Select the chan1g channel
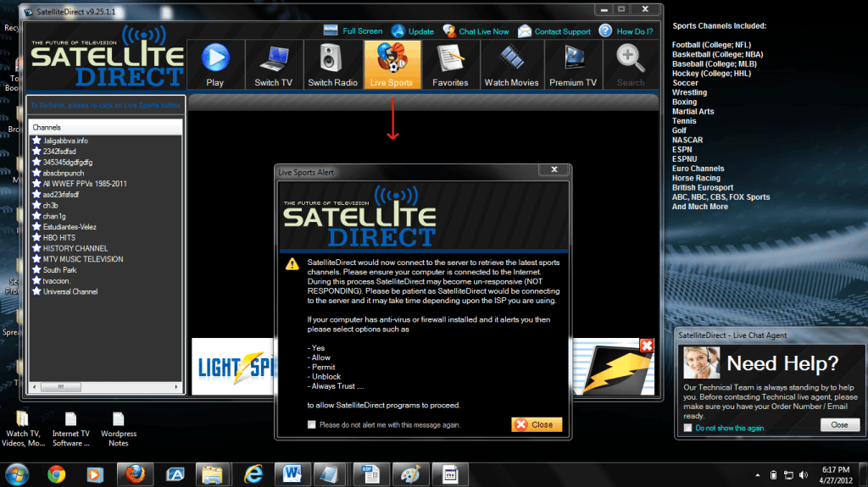This screenshot has width=868, height=487. [54, 216]
